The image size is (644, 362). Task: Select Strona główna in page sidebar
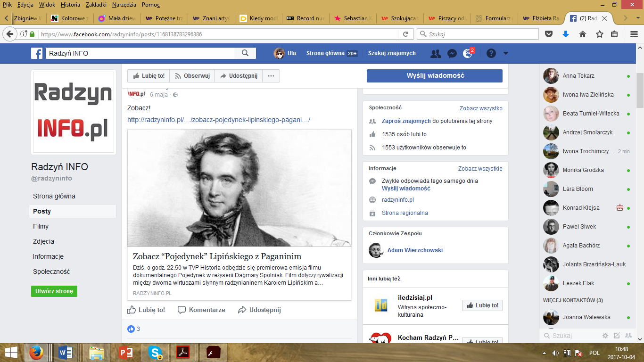click(x=54, y=196)
